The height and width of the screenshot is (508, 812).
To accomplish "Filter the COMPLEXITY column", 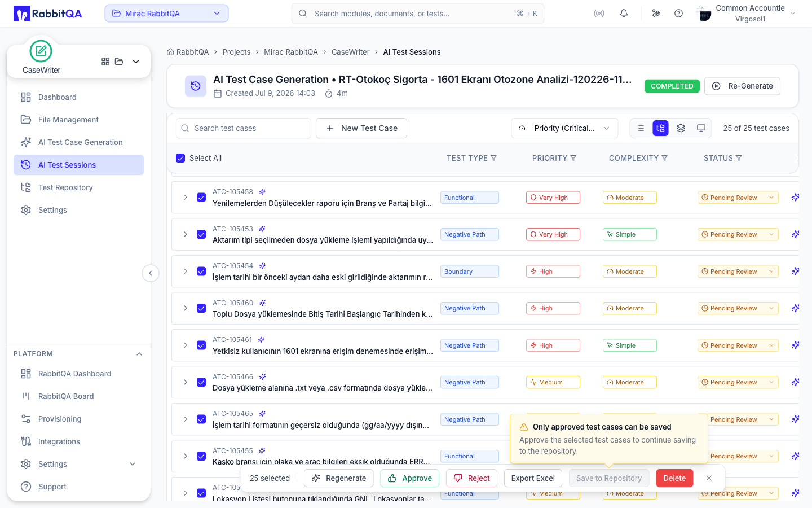I will click(664, 158).
